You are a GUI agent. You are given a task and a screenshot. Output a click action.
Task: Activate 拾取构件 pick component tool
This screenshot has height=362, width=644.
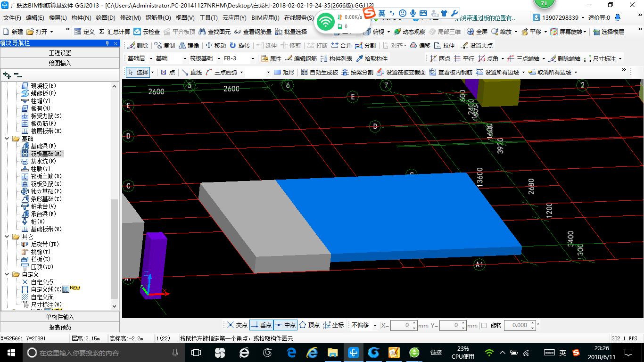(372, 59)
